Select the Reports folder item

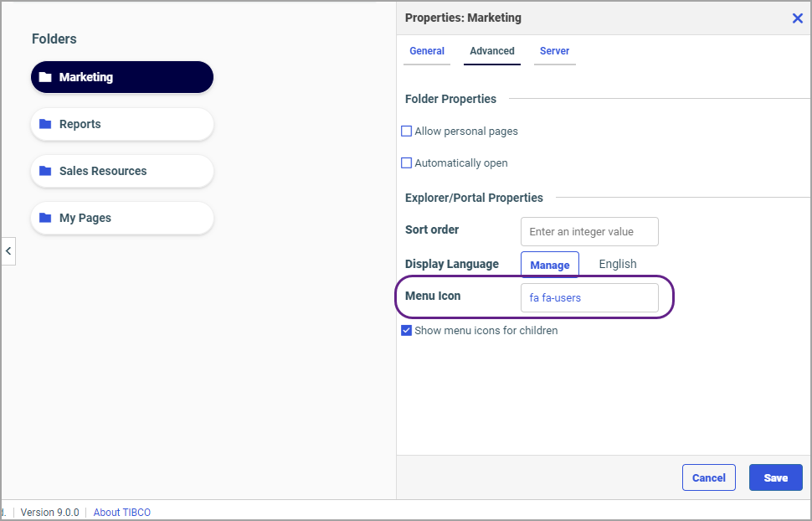pyautogui.click(x=122, y=124)
